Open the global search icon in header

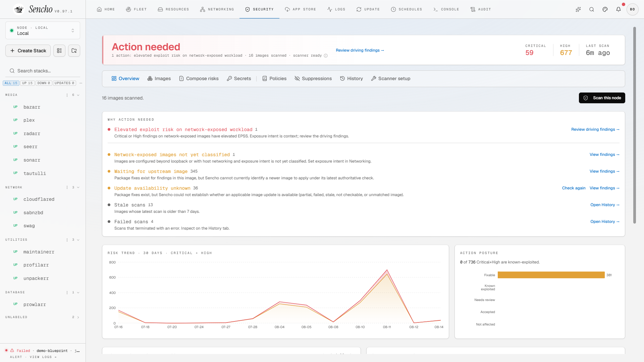coord(592,9)
